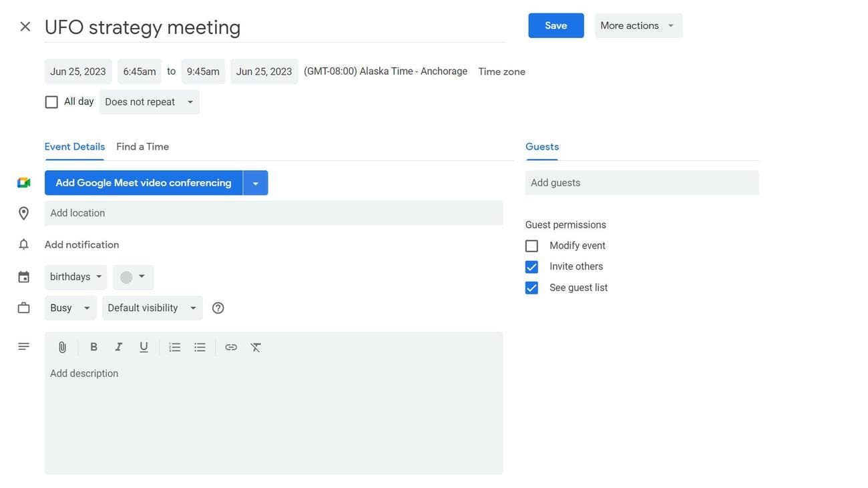
Task: Toggle italic formatting in description
Action: [x=118, y=347]
